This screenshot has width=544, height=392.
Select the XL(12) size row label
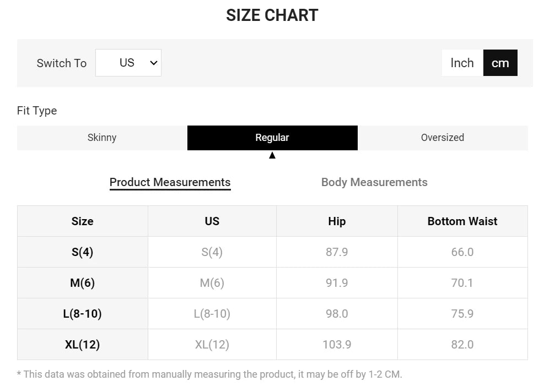point(83,345)
